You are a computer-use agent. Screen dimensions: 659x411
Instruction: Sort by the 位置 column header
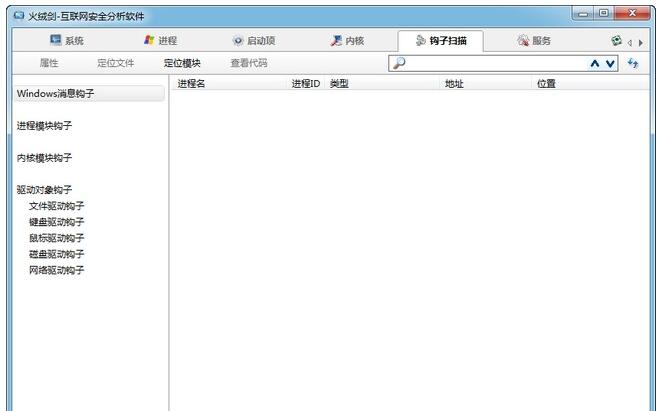pos(590,84)
